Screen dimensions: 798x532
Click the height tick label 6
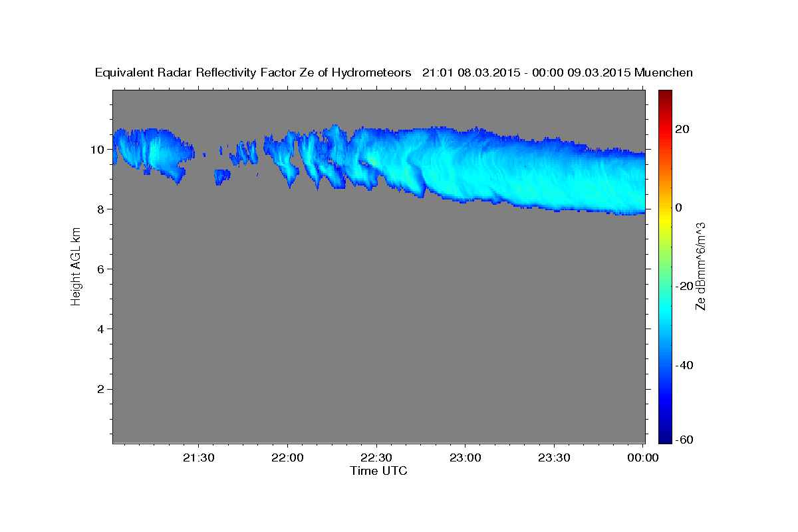[x=102, y=269]
